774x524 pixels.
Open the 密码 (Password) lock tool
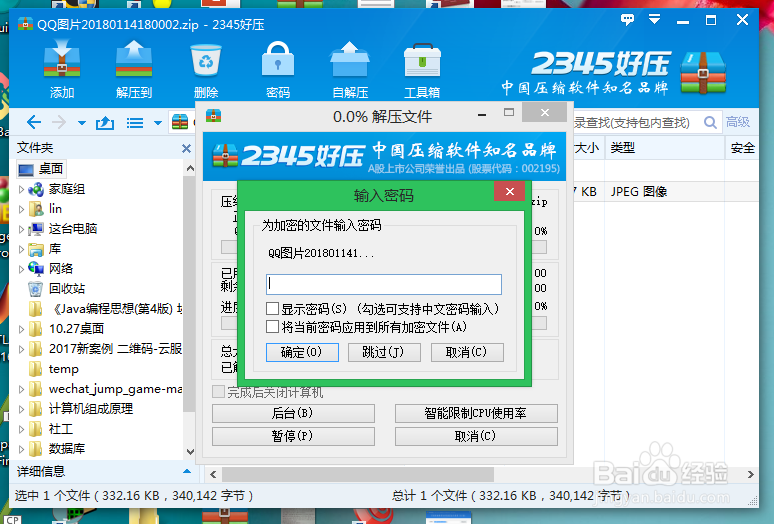point(277,69)
